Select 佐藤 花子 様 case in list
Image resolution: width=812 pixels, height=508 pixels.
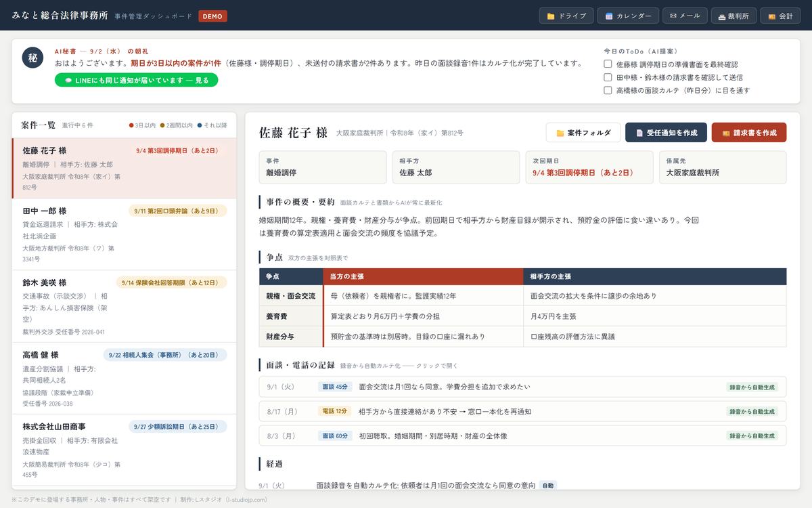125,169
